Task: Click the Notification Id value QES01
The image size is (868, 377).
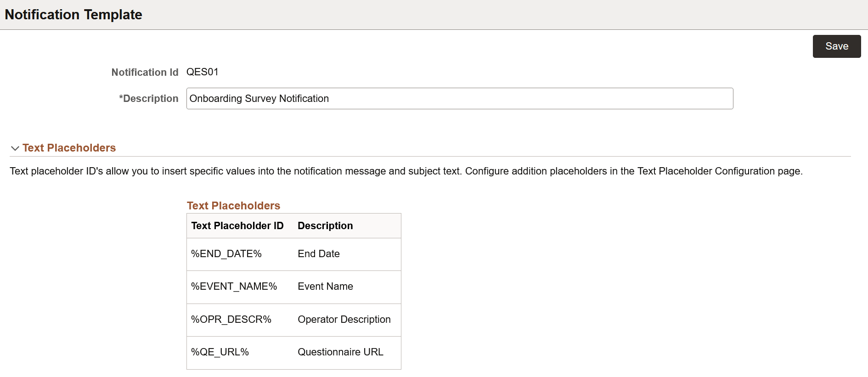Action: pos(202,72)
